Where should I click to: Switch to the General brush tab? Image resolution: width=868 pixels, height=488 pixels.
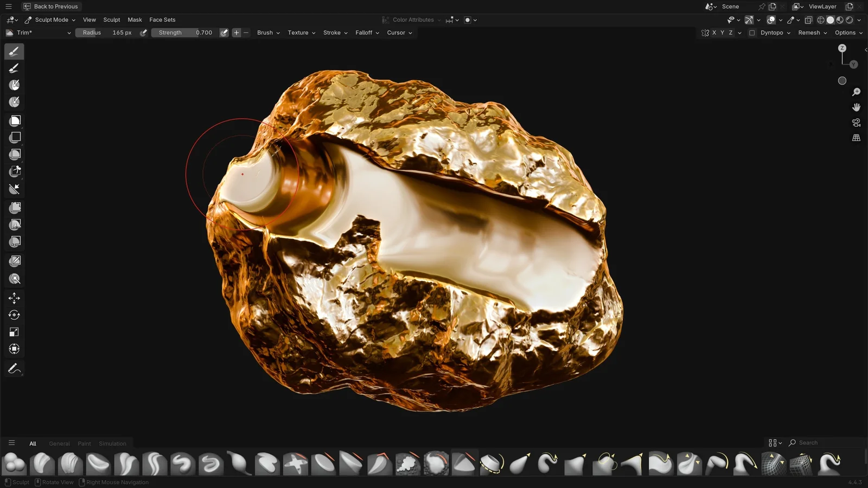pos(59,444)
